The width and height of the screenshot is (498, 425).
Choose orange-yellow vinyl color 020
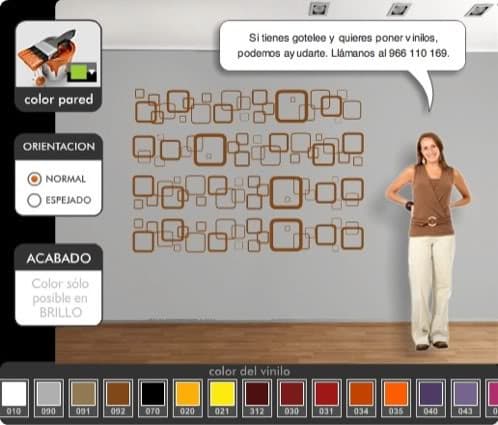pyautogui.click(x=188, y=398)
